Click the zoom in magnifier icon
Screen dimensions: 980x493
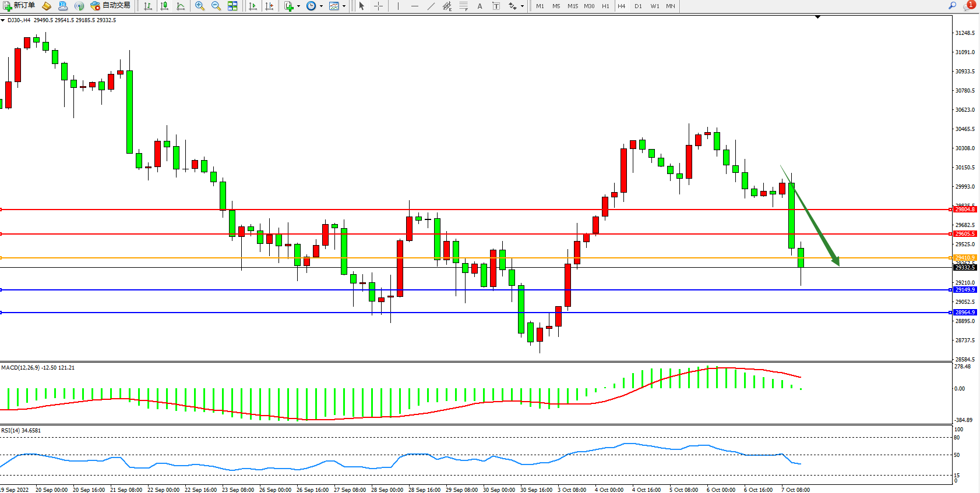[200, 6]
